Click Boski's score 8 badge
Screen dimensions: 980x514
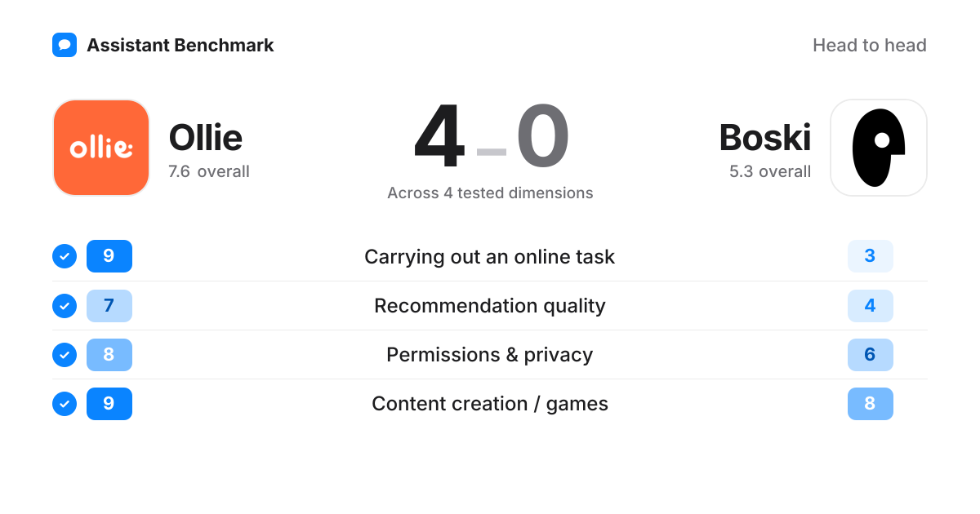pos(871,403)
